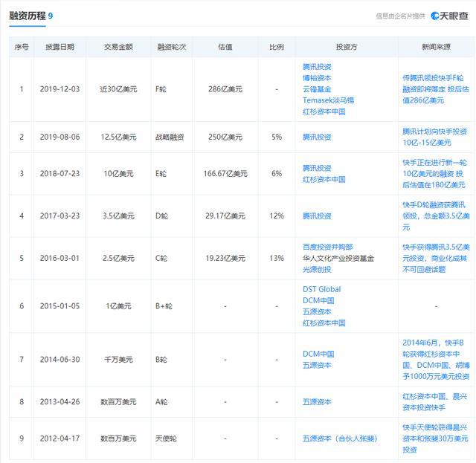Select valuation cell 166.67亿美元
Screen dimensions: 476x463
point(225,174)
